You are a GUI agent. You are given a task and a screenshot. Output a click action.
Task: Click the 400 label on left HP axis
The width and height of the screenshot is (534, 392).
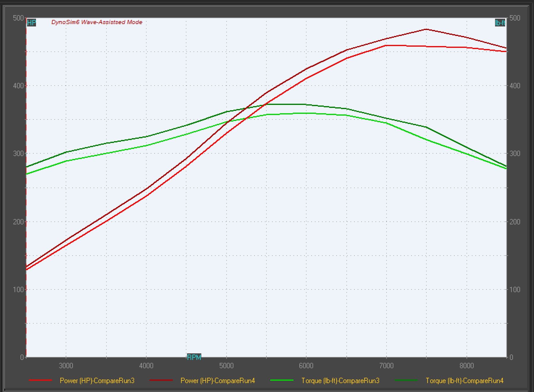18,86
